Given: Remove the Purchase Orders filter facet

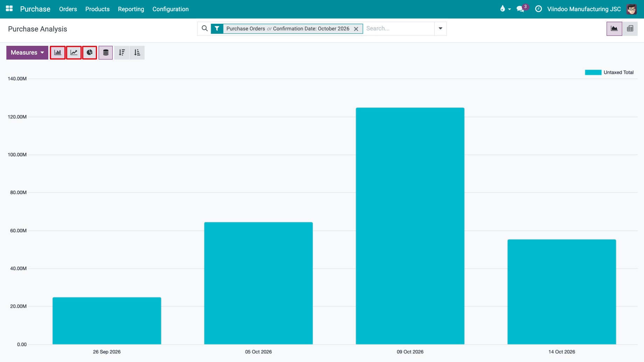Looking at the screenshot, I should coord(356,29).
